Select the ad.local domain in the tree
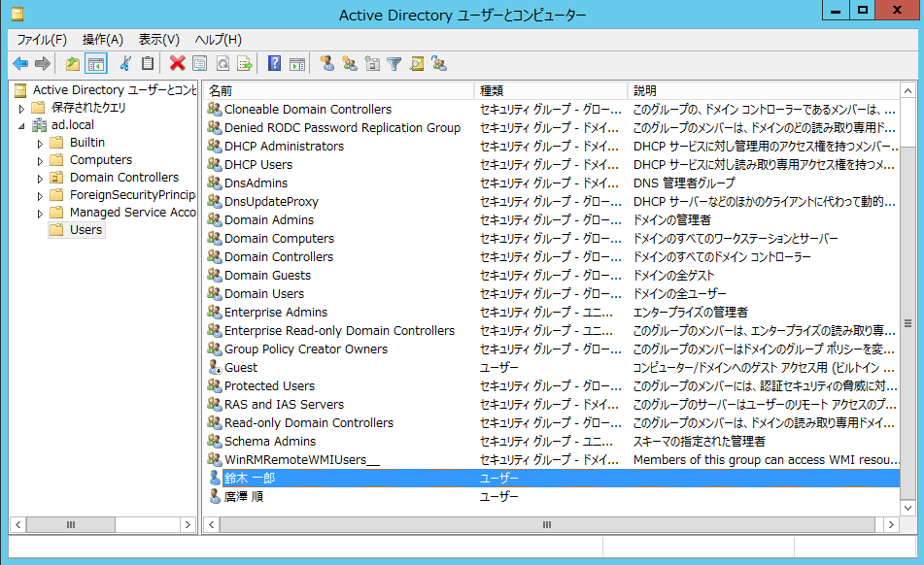Image resolution: width=924 pixels, height=565 pixels. [x=73, y=125]
